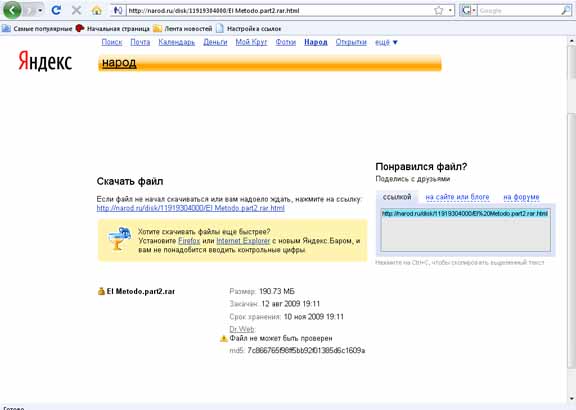The width and height of the screenshot is (576, 410).
Task: Open Лента новостей bookmark folder
Action: [183, 29]
